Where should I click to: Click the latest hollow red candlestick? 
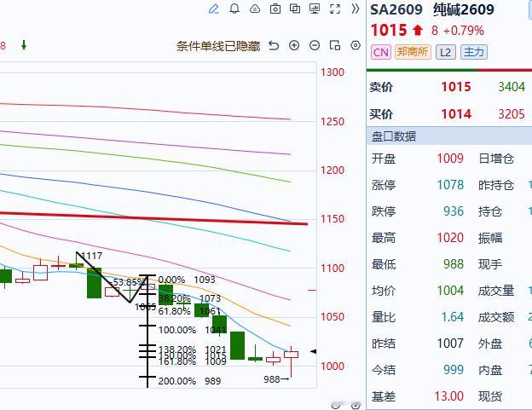coord(291,355)
